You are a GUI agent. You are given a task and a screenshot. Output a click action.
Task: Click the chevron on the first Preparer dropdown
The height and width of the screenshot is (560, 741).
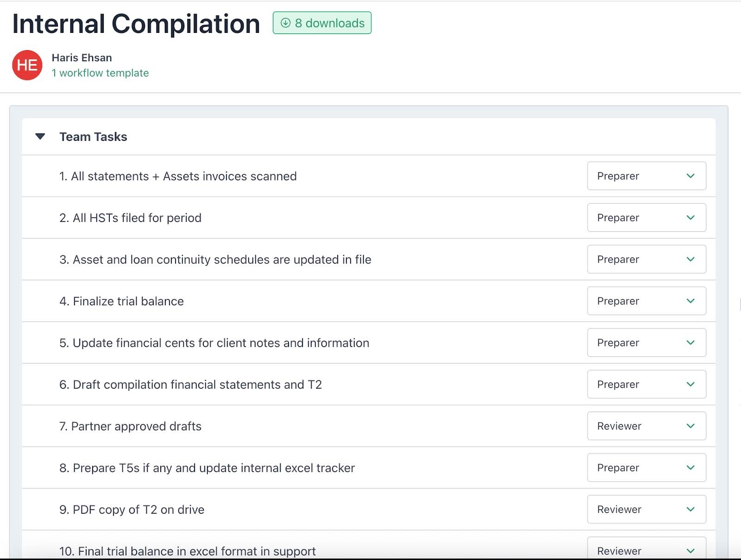coord(690,176)
